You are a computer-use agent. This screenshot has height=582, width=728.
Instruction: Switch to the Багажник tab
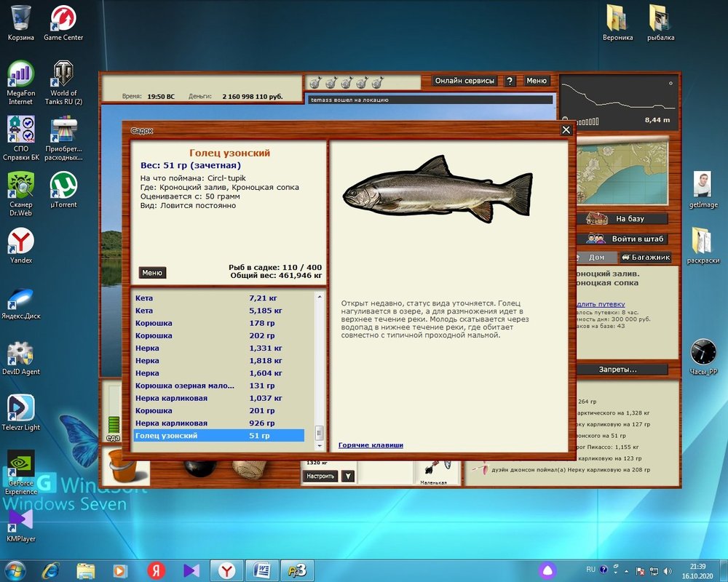click(x=644, y=258)
